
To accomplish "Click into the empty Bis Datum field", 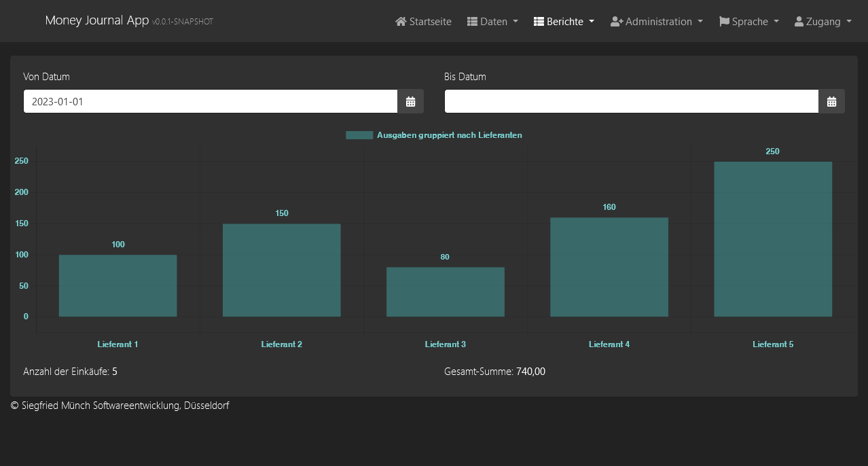I will point(632,102).
